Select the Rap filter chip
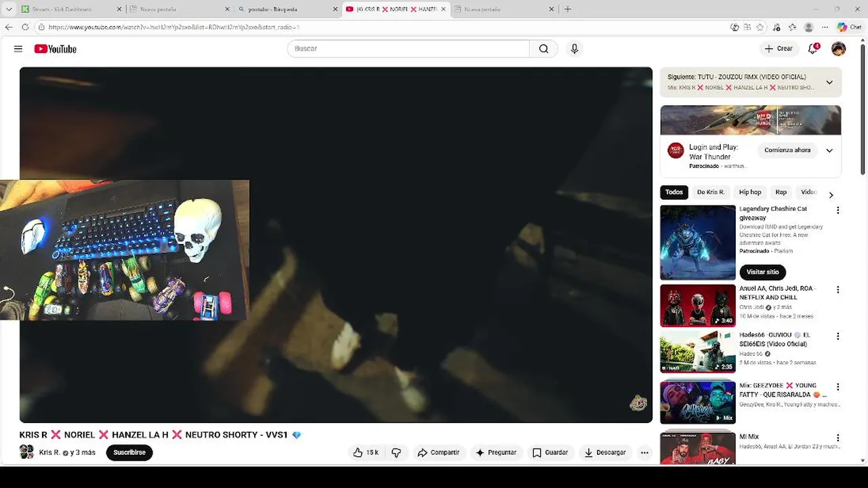 781,192
